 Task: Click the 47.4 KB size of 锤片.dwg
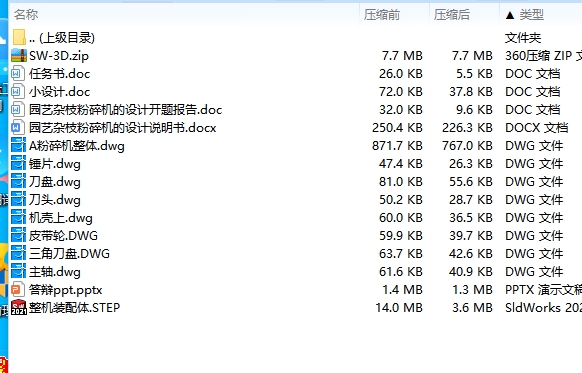tap(401, 164)
